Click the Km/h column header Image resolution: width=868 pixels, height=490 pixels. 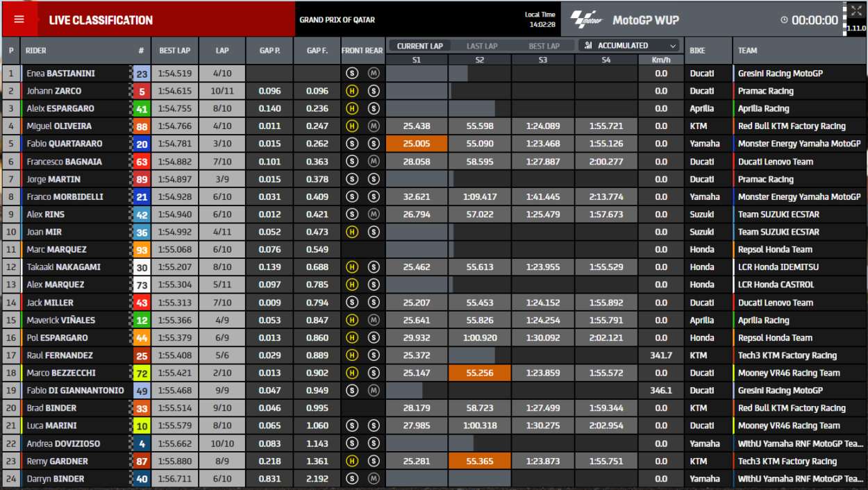(x=661, y=60)
